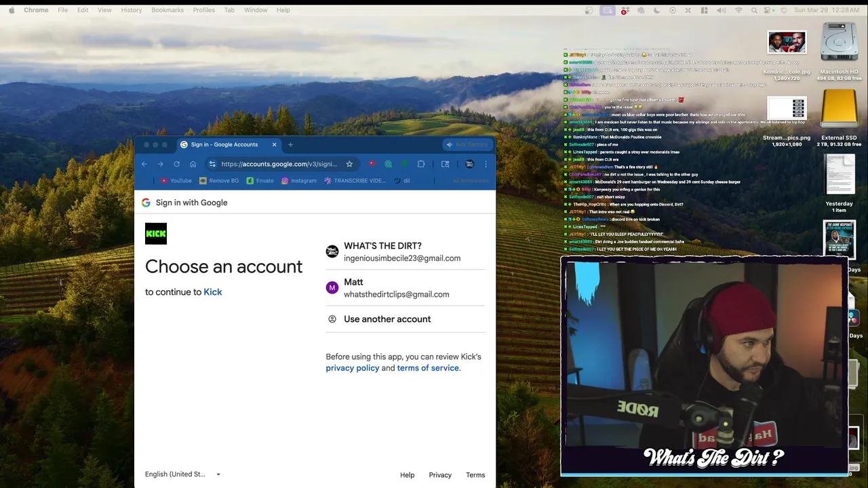Open the Extensions puzzle icon
This screenshot has height=488, width=868.
click(x=421, y=164)
